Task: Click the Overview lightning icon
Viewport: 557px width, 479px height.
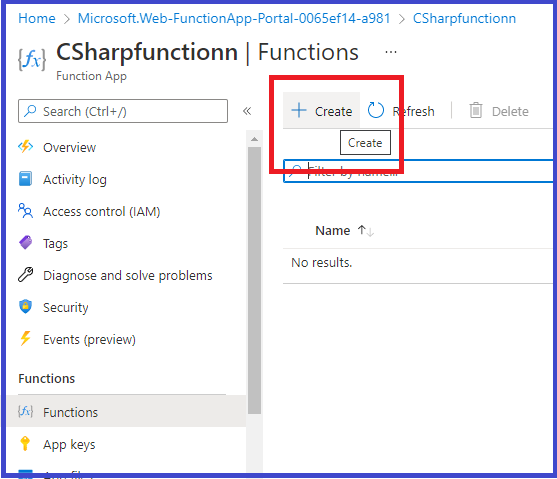Action: click(x=26, y=146)
